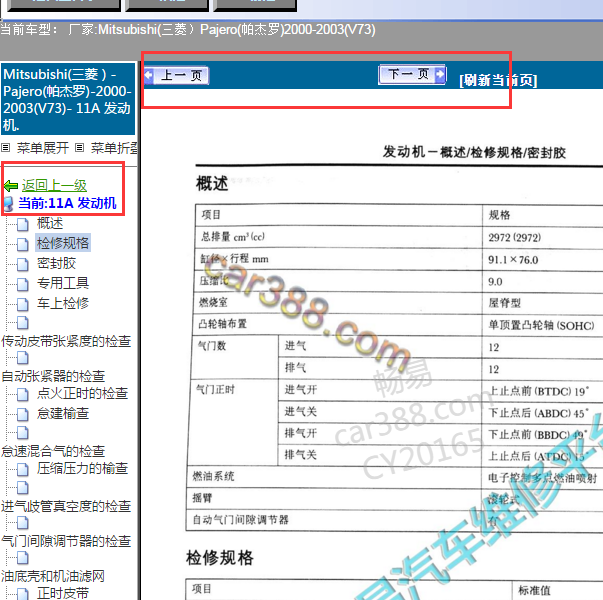
Task: Open the 概述 tree item
Action: (50, 223)
